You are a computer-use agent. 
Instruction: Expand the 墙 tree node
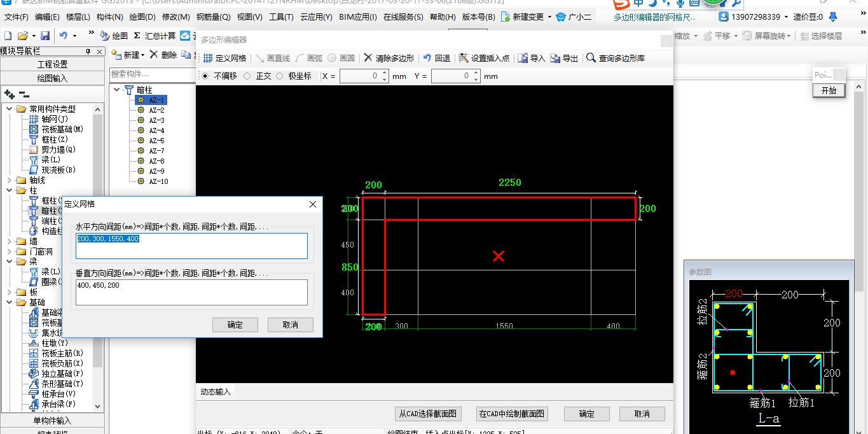pos(10,241)
